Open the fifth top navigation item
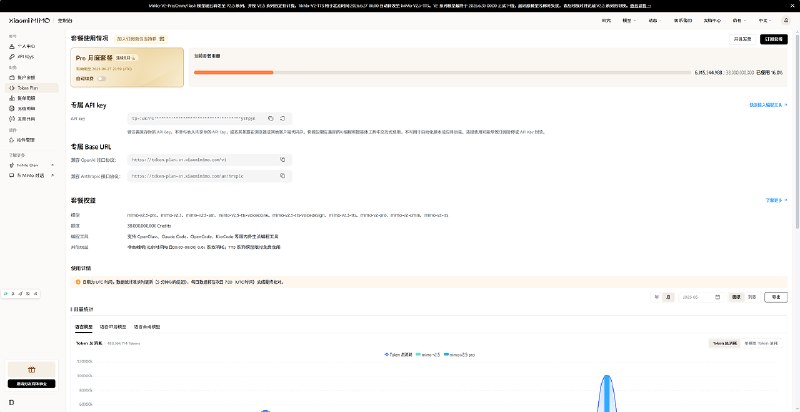Viewport: 800px width, 412px height. point(712,20)
